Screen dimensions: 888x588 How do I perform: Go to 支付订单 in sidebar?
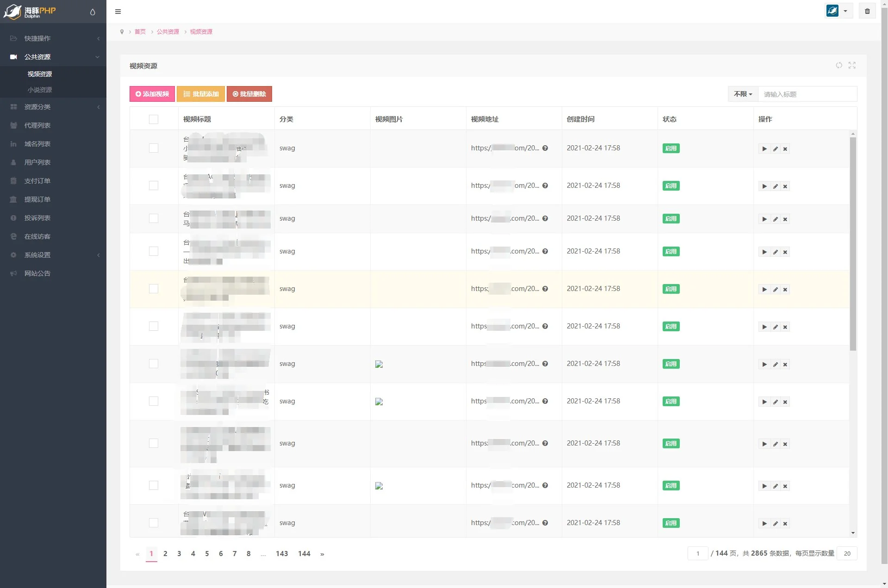[37, 181]
